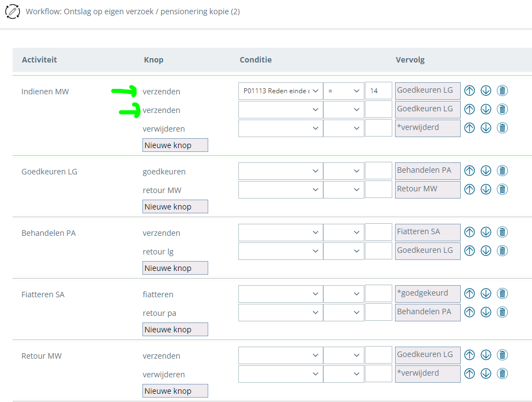532x402 pixels.
Task: Move Behandelen PA retour lg row up
Action: pos(469,251)
